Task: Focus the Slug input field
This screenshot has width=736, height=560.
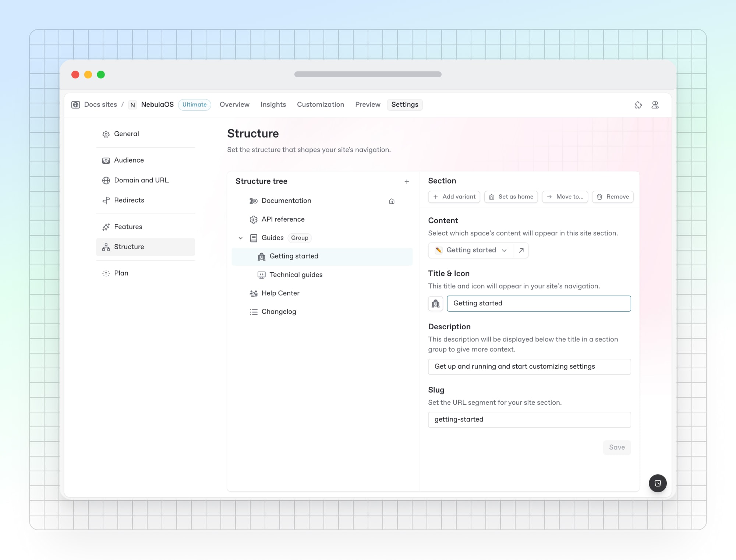Action: pyautogui.click(x=529, y=420)
